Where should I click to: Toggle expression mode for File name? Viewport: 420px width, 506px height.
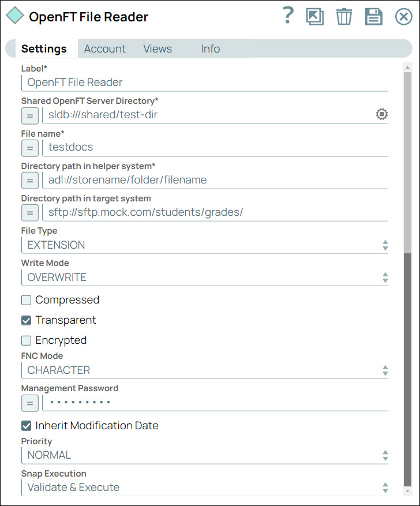pos(29,148)
